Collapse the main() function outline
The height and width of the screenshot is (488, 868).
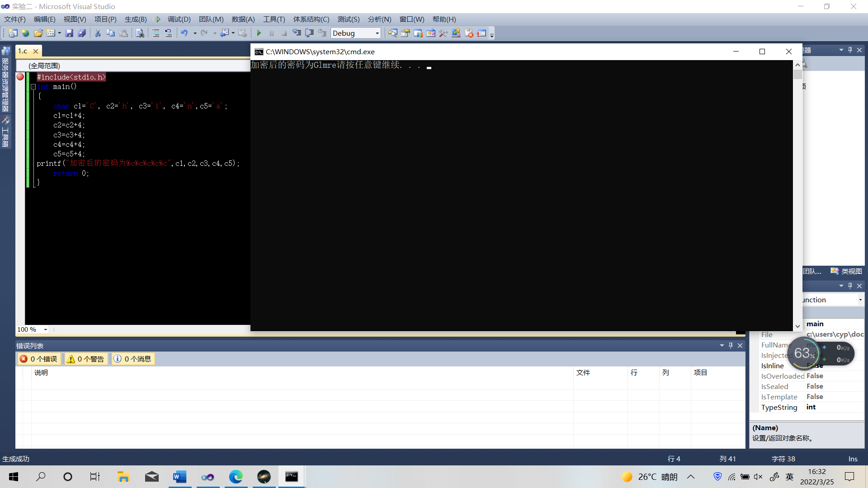click(x=33, y=87)
